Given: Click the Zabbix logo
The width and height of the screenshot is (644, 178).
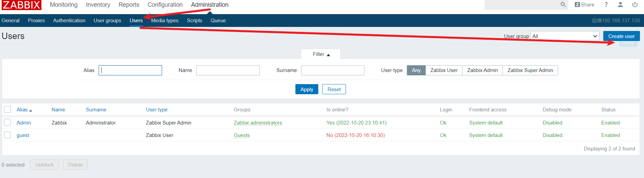Looking at the screenshot, I should (21, 5).
